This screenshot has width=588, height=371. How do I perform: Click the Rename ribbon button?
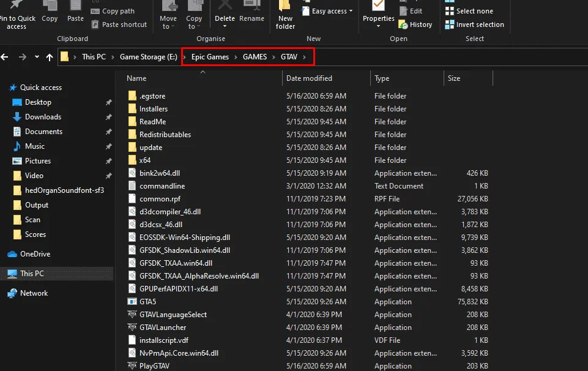(251, 12)
